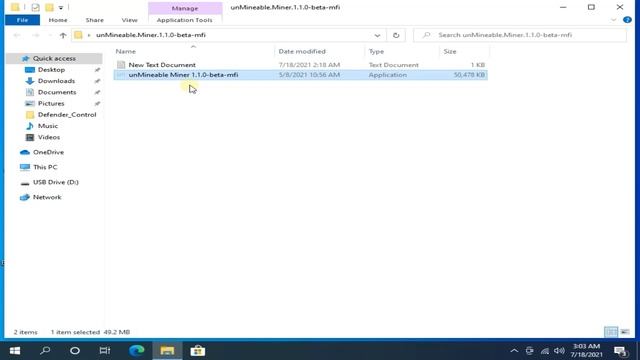Open the View ribbon tab

click(129, 20)
